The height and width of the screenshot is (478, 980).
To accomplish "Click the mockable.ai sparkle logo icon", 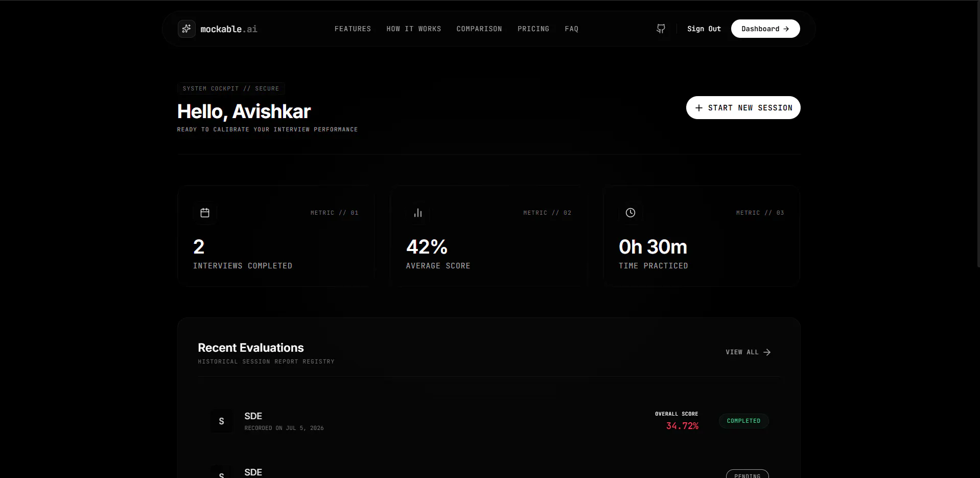I will tap(186, 29).
